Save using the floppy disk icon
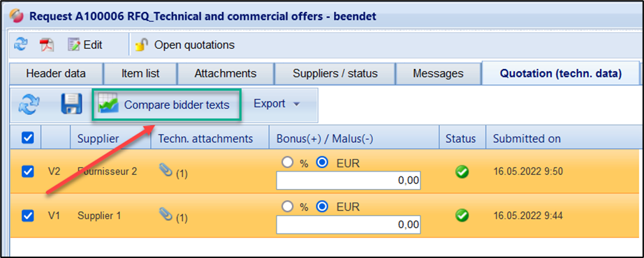 [x=72, y=104]
